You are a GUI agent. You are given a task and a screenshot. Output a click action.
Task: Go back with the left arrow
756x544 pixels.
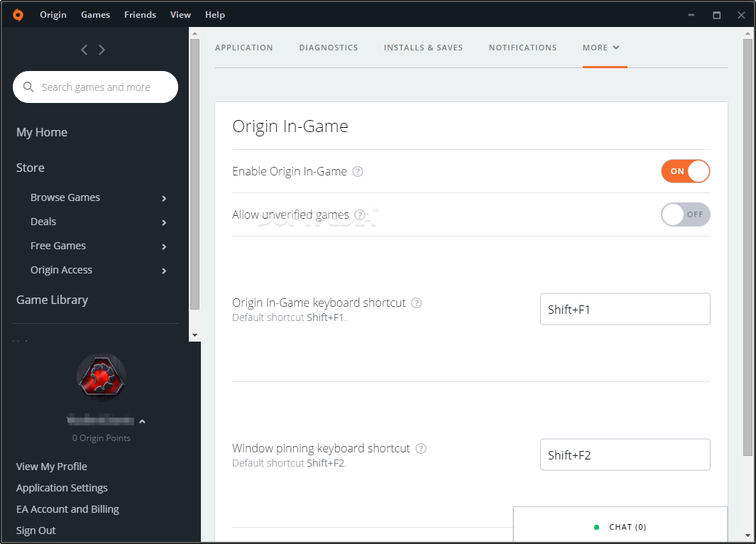point(84,50)
